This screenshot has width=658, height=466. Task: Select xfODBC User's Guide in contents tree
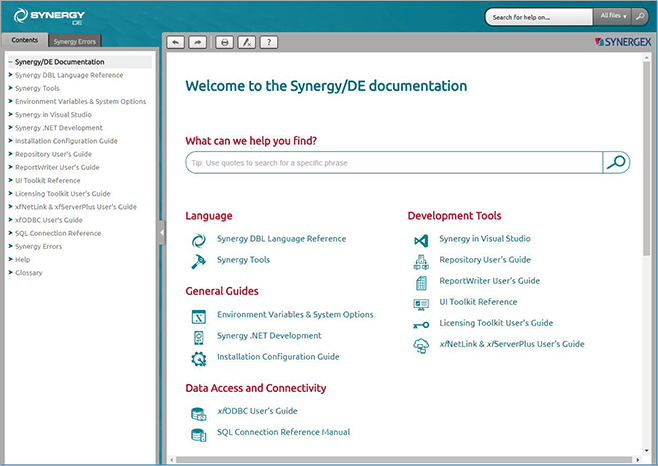(x=49, y=220)
